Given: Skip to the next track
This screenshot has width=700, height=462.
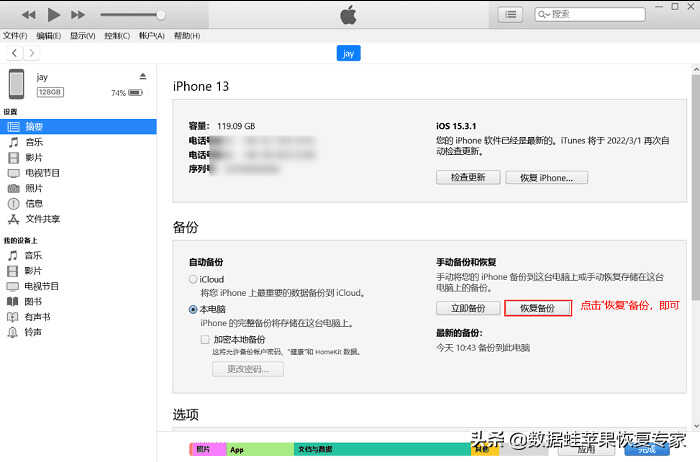Looking at the screenshot, I should [79, 14].
